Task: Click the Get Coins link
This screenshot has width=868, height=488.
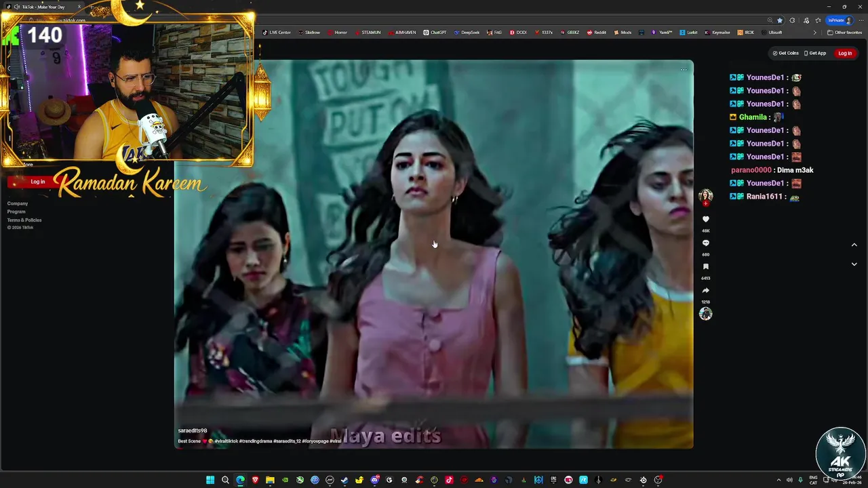Action: tap(786, 53)
